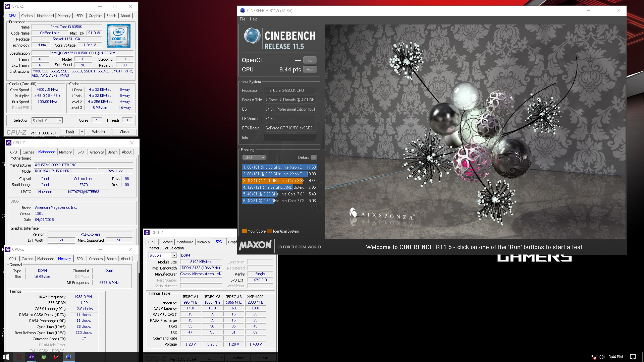Click the CPU-Z title icon of the SPD window
Viewport: 644px width, 362px height.
[x=147, y=233]
